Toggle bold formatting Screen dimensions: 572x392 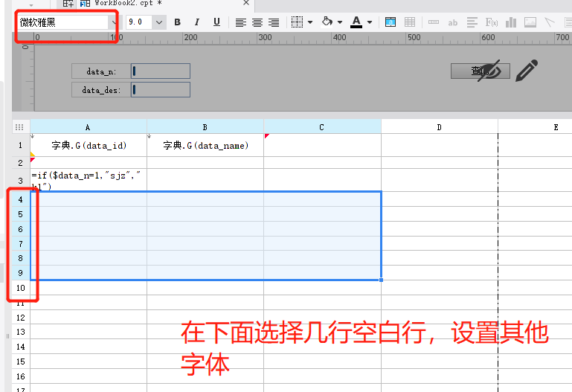(177, 22)
